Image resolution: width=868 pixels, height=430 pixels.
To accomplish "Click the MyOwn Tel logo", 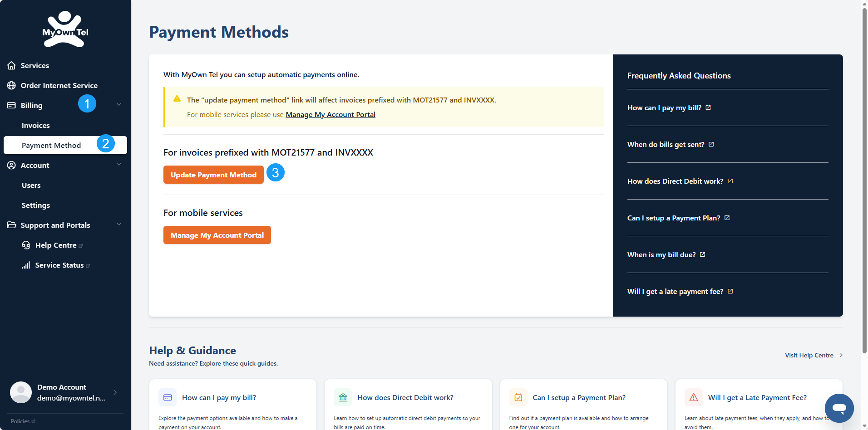I will [x=65, y=29].
